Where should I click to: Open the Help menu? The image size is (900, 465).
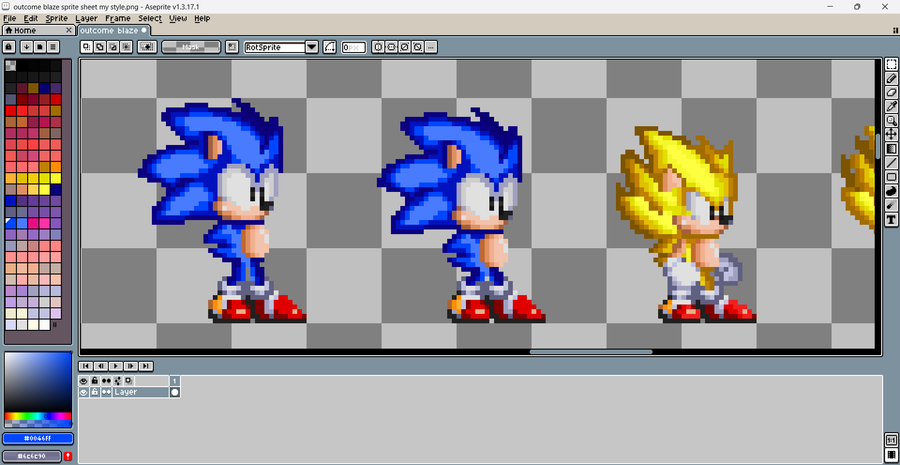202,18
